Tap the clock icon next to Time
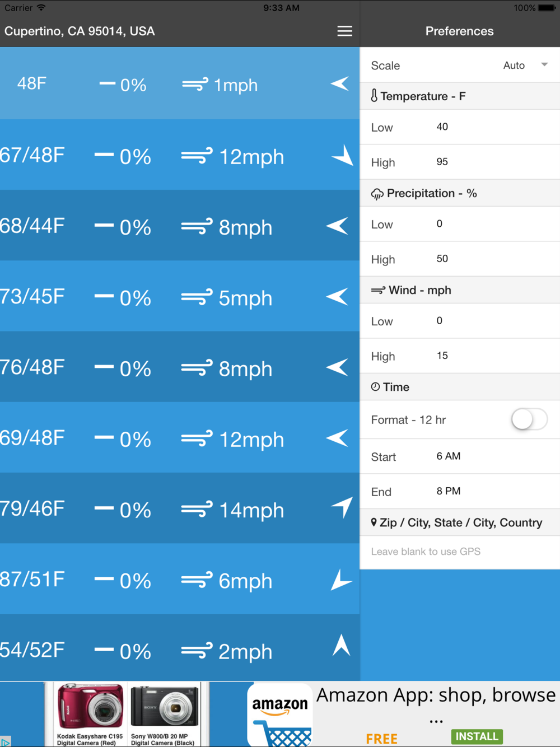The image size is (560, 747). (375, 386)
